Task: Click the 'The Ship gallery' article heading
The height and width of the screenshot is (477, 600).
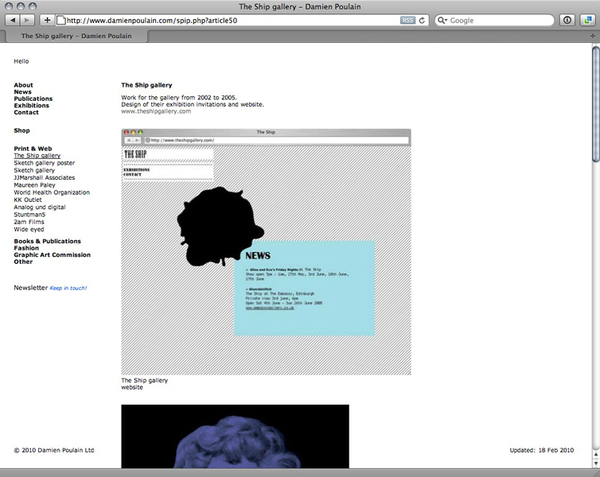Action: point(147,85)
